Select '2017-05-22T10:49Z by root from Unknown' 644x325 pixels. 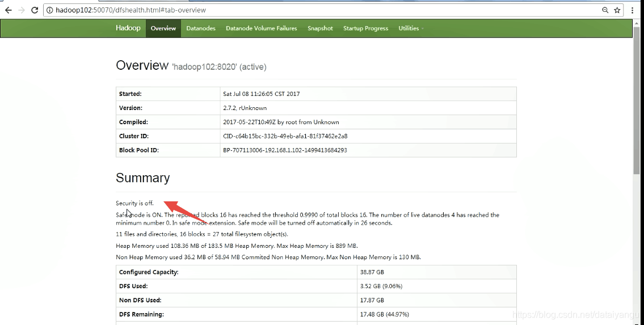[x=281, y=122]
